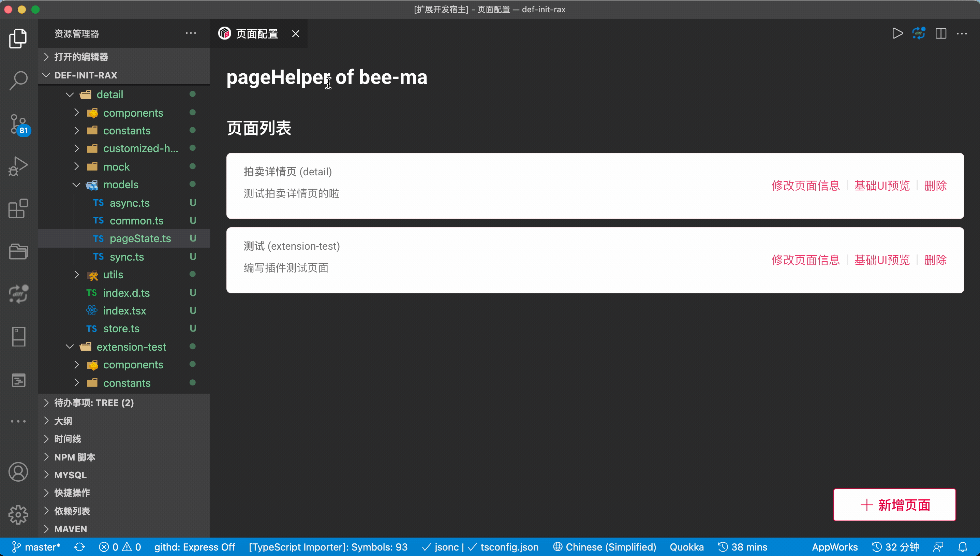980x556 pixels.
Task: Open the Manage settings gear icon
Action: coord(18,514)
